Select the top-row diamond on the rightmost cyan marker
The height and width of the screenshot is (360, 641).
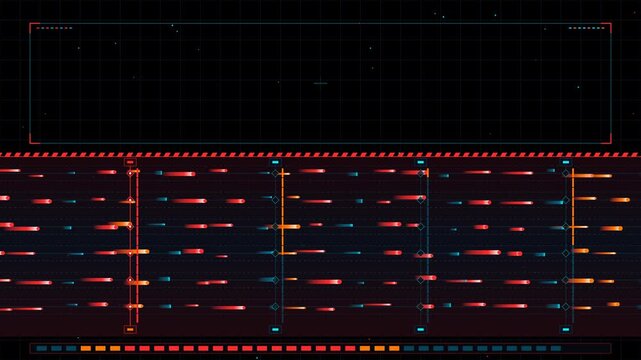(565, 173)
